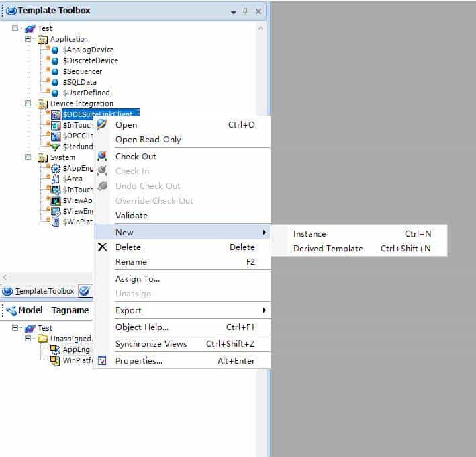Select Check Out from the menu
This screenshot has height=457, width=476.
pos(183,157)
